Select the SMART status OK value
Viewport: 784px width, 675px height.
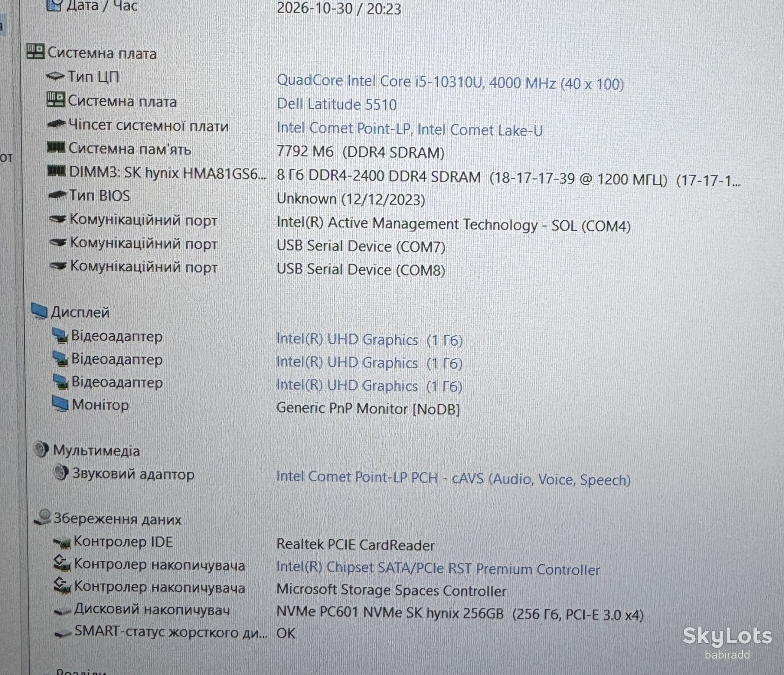(286, 633)
